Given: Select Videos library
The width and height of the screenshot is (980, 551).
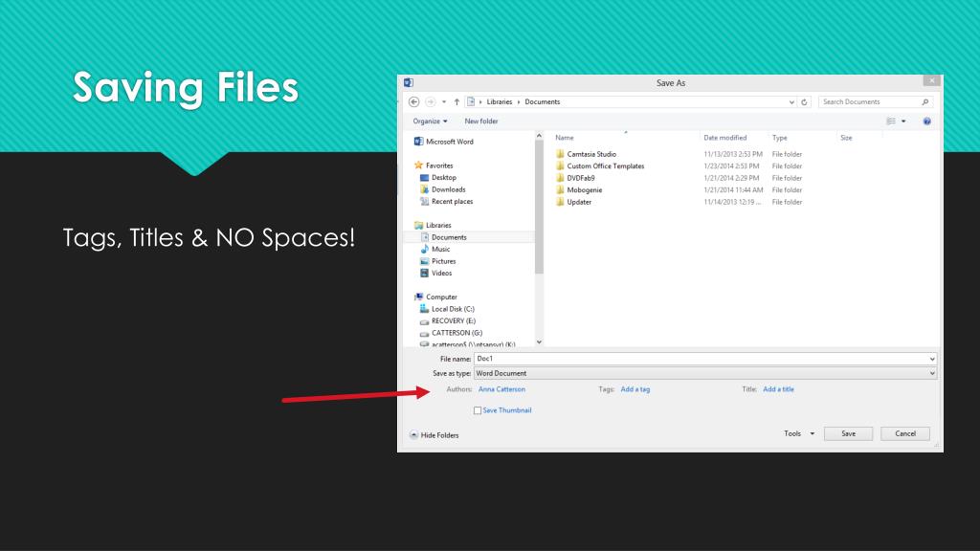Looking at the screenshot, I should [436, 273].
